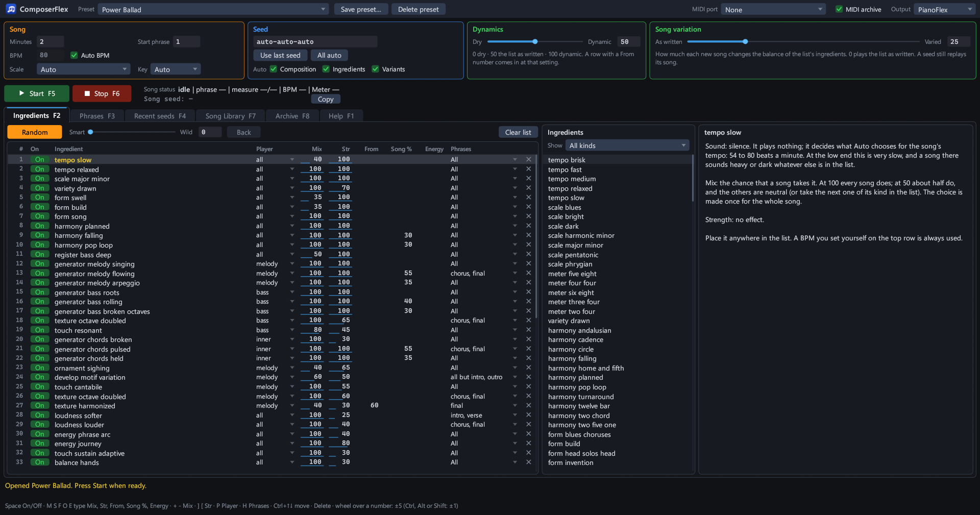Click the orange Random button

(35, 132)
